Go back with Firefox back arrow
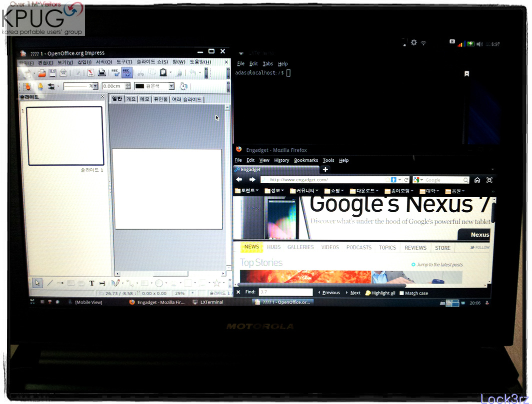This screenshot has width=532, height=404. 239,180
